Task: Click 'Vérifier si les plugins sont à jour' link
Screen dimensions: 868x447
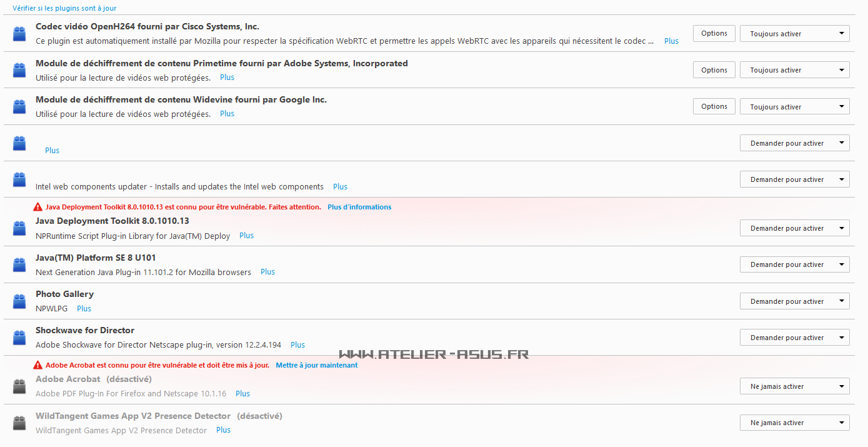Action: point(64,8)
